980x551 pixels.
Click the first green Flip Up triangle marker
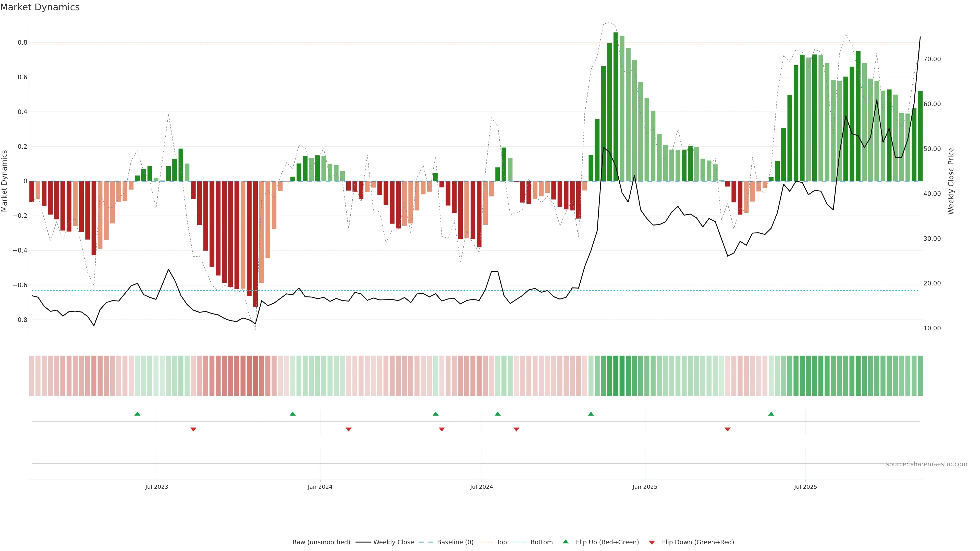click(x=137, y=414)
